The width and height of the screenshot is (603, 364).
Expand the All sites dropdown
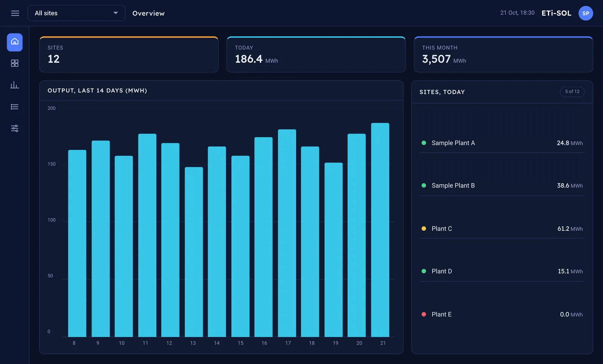point(77,13)
